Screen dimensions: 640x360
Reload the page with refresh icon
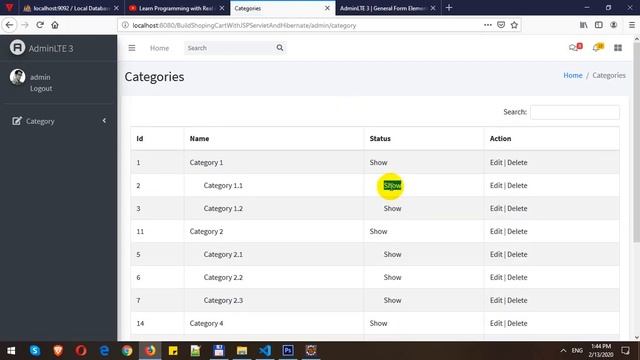point(40,25)
